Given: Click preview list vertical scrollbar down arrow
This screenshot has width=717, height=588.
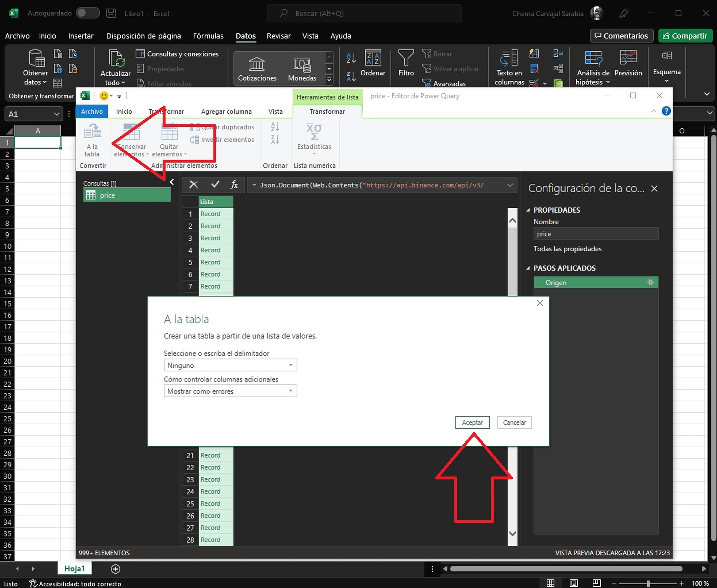Looking at the screenshot, I should pyautogui.click(x=512, y=533).
